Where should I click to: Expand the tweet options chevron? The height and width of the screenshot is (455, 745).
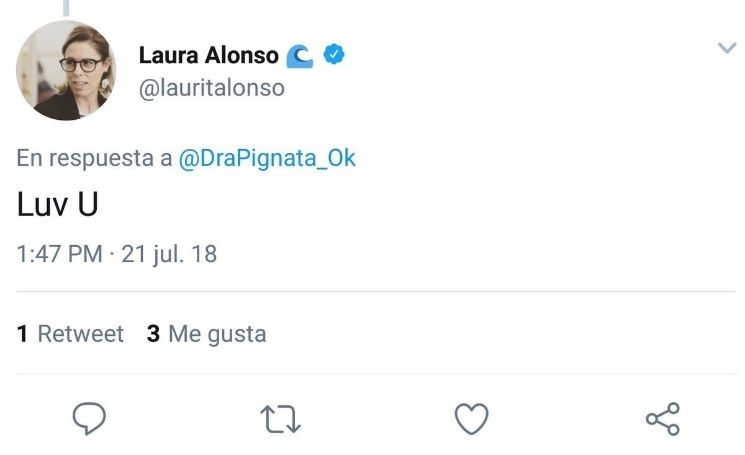click(727, 48)
